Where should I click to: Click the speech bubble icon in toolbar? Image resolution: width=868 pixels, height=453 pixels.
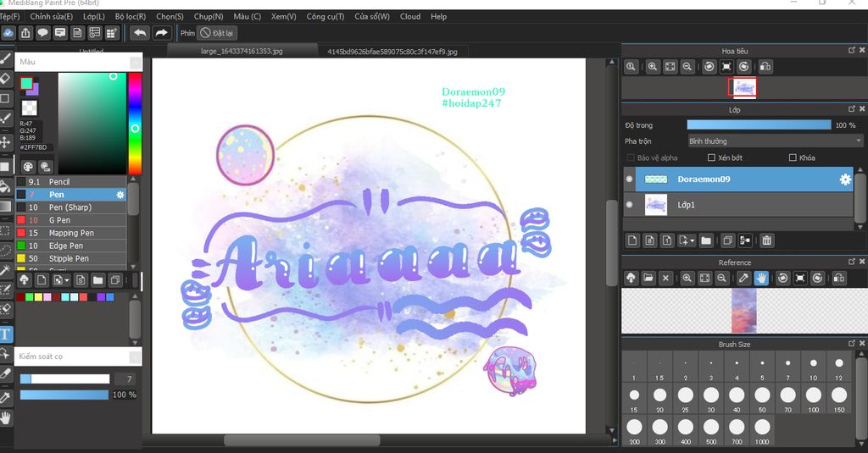click(x=42, y=33)
